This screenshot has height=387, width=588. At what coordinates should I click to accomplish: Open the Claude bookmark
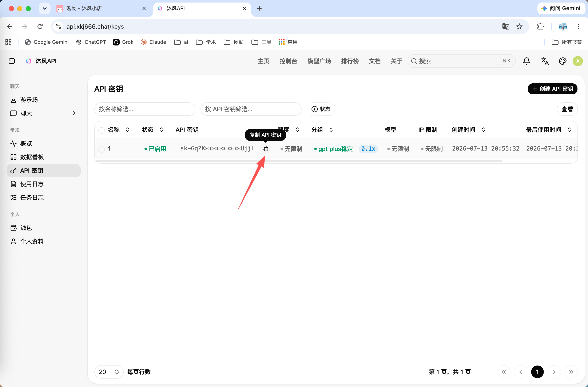(x=153, y=42)
